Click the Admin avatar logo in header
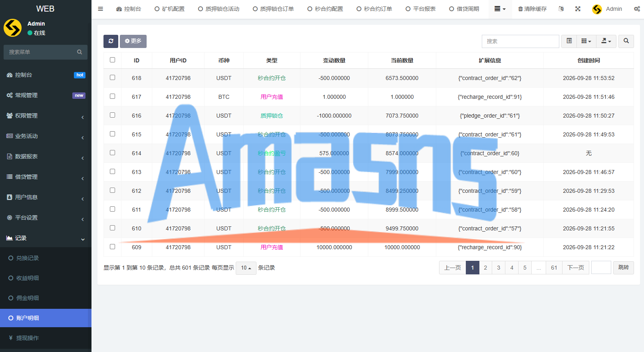The width and height of the screenshot is (644, 352). [597, 9]
